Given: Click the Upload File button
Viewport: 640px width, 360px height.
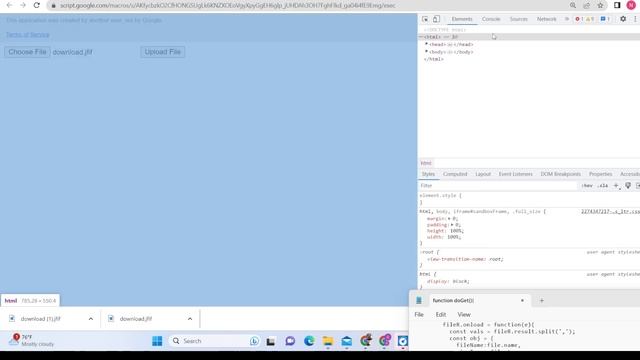Looking at the screenshot, I should point(162,52).
